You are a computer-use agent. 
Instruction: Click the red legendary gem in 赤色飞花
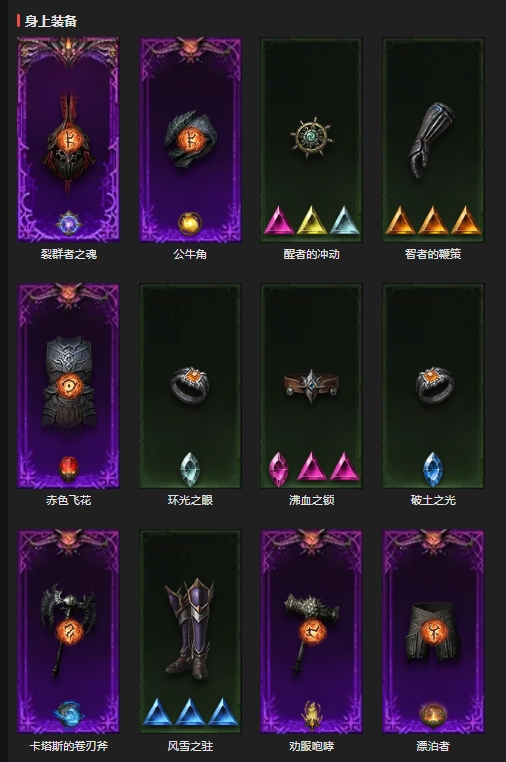[69, 469]
